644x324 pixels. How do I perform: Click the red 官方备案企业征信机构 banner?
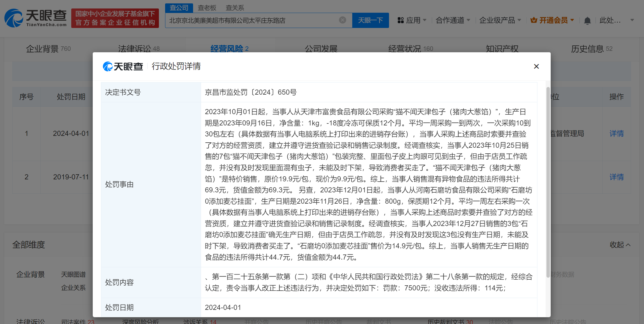click(115, 18)
